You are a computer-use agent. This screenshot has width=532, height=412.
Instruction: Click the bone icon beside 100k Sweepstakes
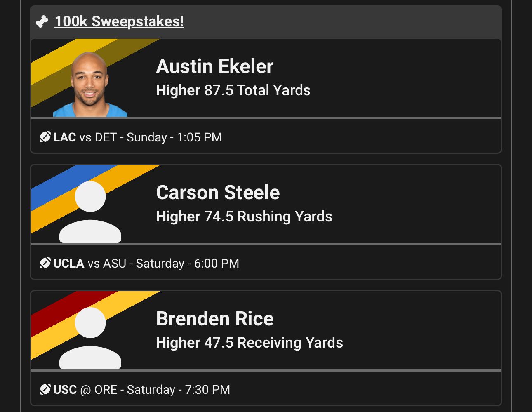point(42,22)
